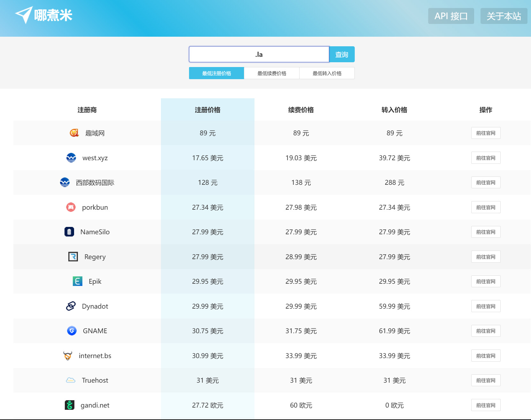The height and width of the screenshot is (420, 531).
Task: Click the 128 元 registration price
Action: pos(208,183)
